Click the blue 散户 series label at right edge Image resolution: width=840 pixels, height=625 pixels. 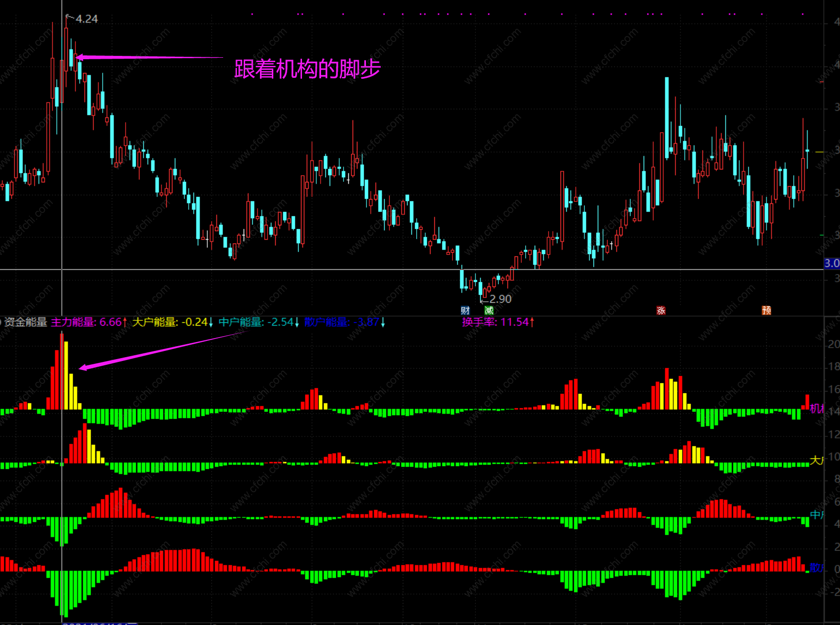(817, 568)
